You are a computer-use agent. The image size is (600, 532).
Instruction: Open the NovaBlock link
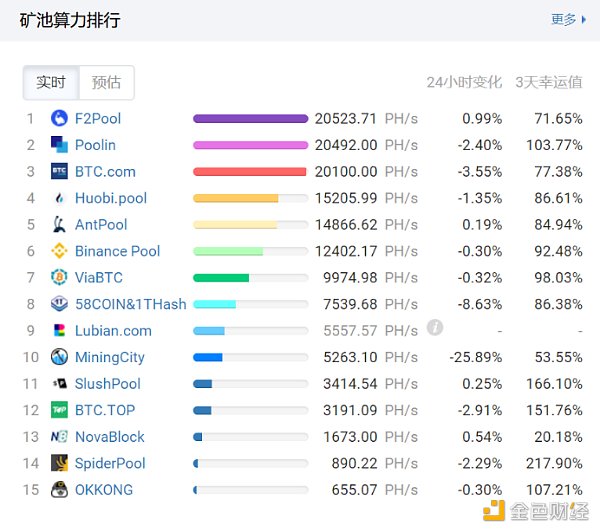coord(109,437)
